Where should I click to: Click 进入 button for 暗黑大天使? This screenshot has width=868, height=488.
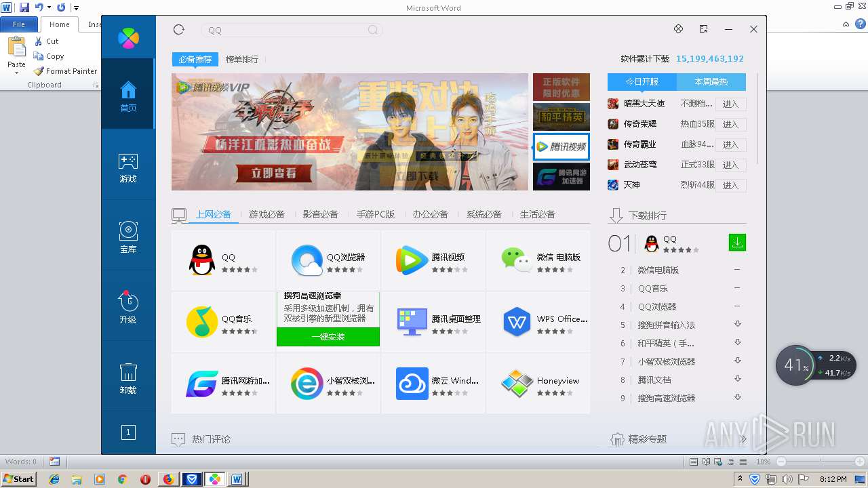pyautogui.click(x=730, y=104)
